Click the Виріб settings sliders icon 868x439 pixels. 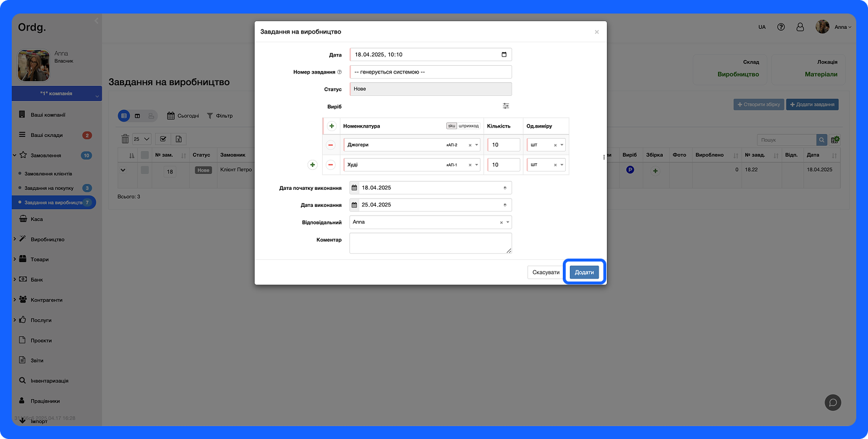506,106
